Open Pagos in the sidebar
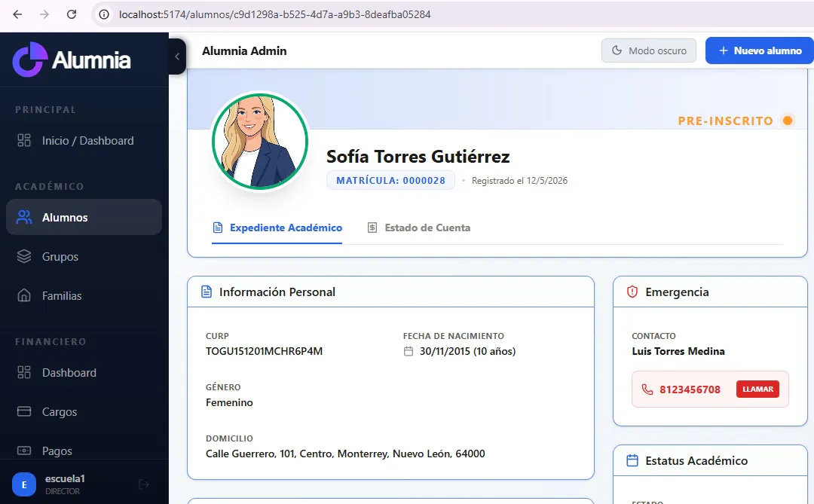 coord(84,451)
